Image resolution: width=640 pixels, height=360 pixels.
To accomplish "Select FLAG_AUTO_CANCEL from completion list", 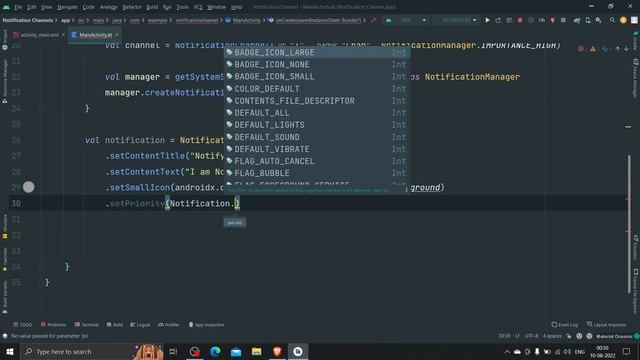I will click(x=317, y=161).
